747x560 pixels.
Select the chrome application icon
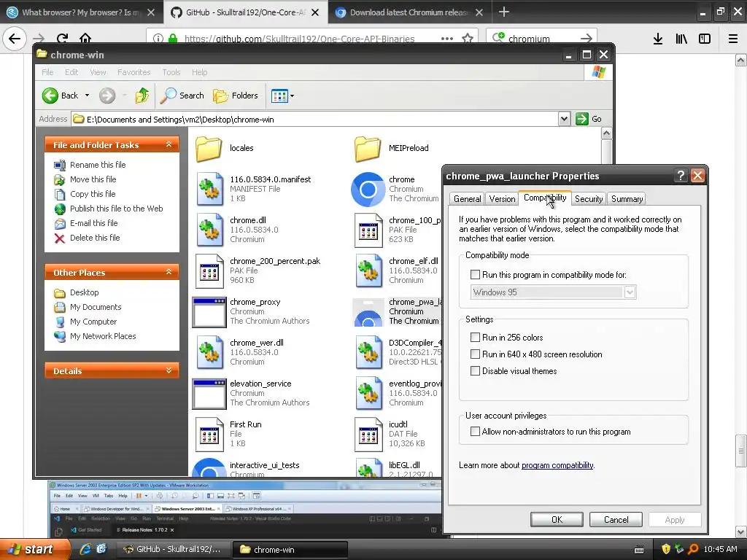pyautogui.click(x=368, y=189)
